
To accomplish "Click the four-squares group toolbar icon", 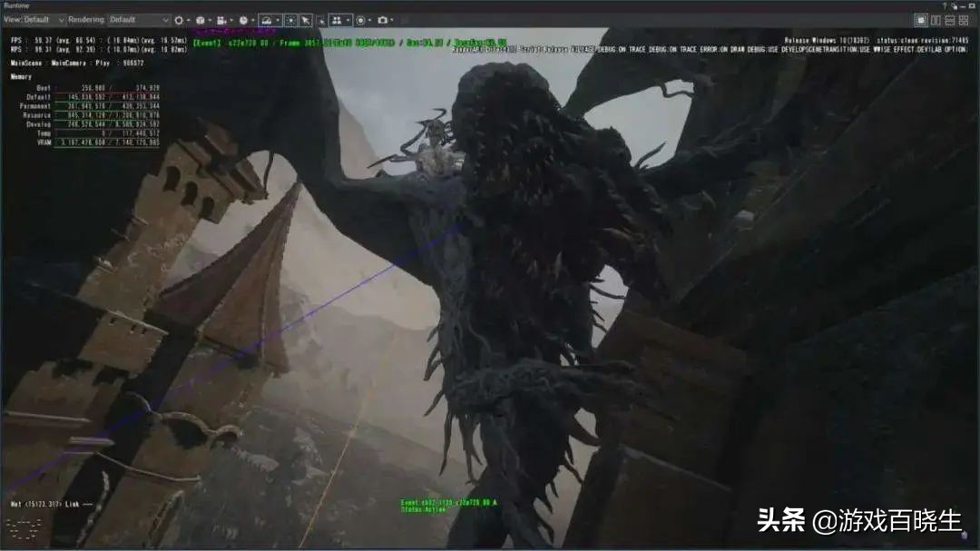I will point(337,20).
